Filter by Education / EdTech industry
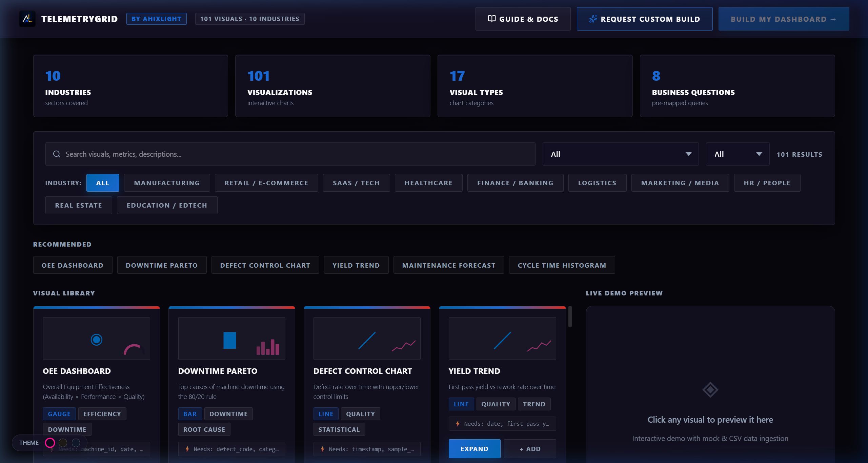 click(x=167, y=205)
